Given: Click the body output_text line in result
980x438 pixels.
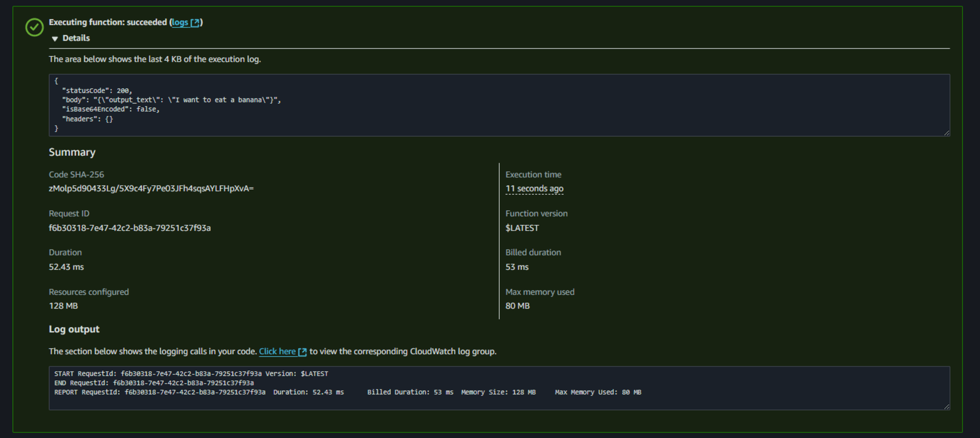Looking at the screenshot, I should [x=171, y=100].
